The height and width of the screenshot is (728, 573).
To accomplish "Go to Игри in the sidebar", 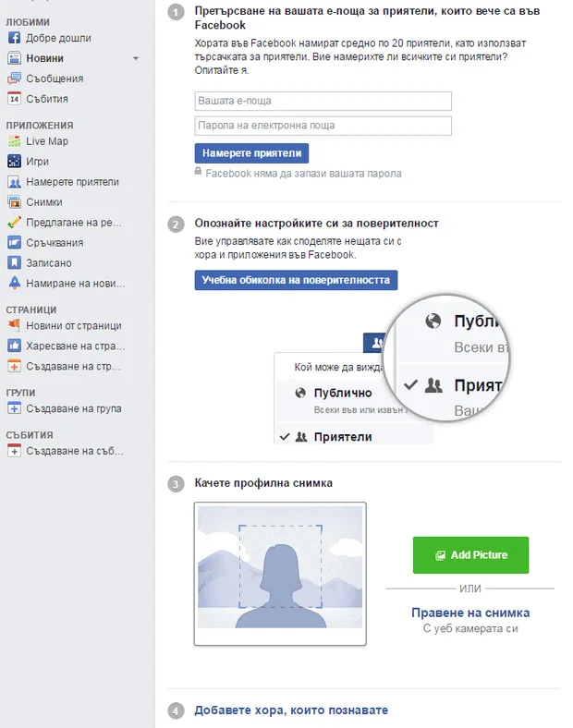I will pos(37,162).
